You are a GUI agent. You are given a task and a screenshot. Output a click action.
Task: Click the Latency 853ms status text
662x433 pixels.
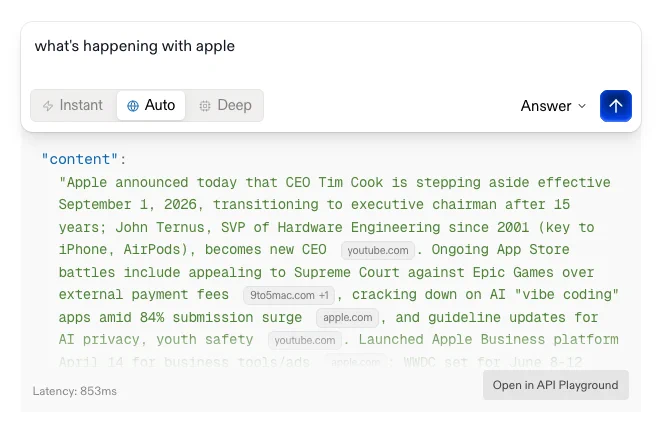point(75,391)
